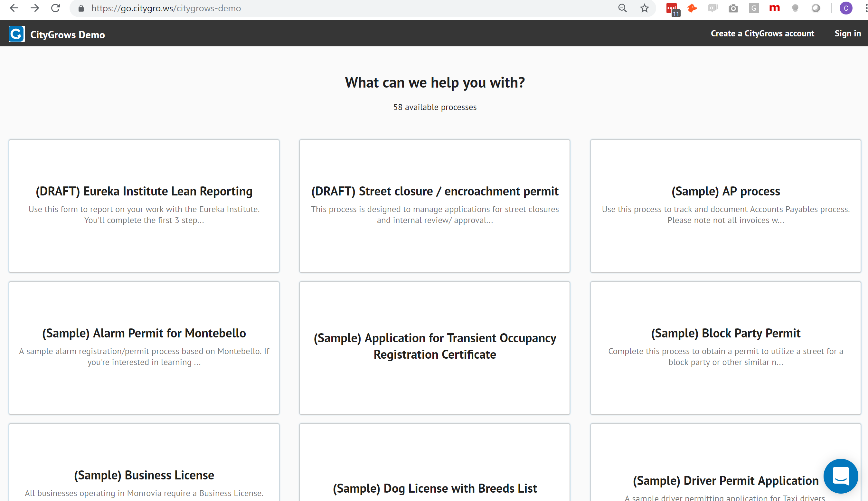Screen dimensions: 868x501
Task: Click the grey lightbulb extension icon
Action: click(x=795, y=8)
